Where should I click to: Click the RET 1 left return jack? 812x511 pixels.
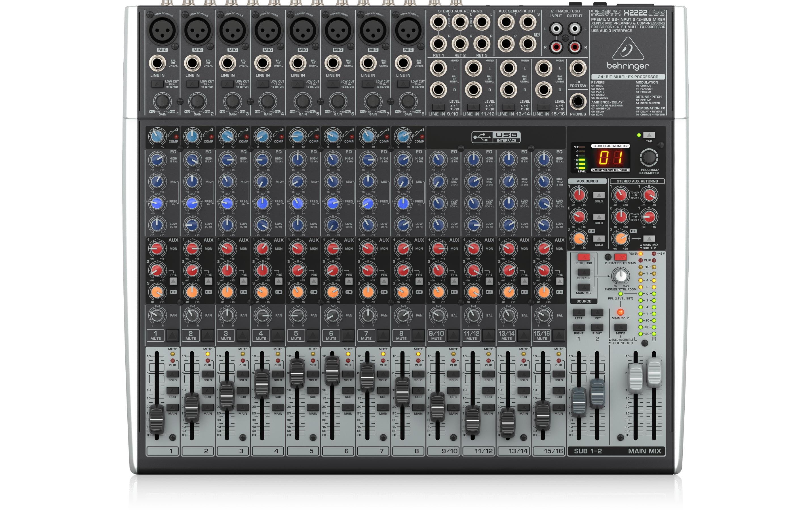pyautogui.click(x=438, y=23)
